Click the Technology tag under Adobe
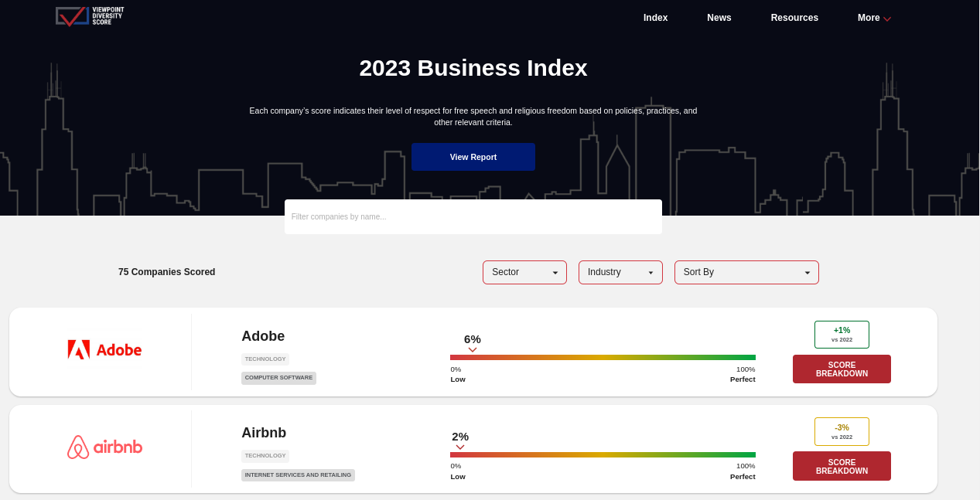 click(265, 359)
